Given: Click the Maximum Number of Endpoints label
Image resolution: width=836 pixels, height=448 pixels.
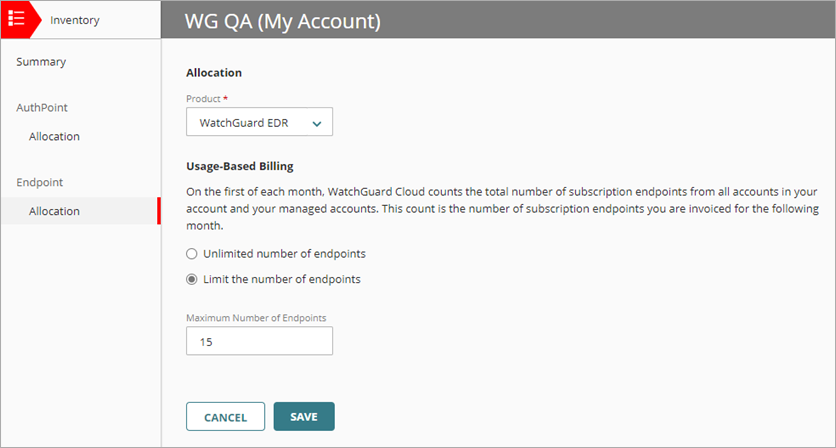Looking at the screenshot, I should click(x=256, y=318).
